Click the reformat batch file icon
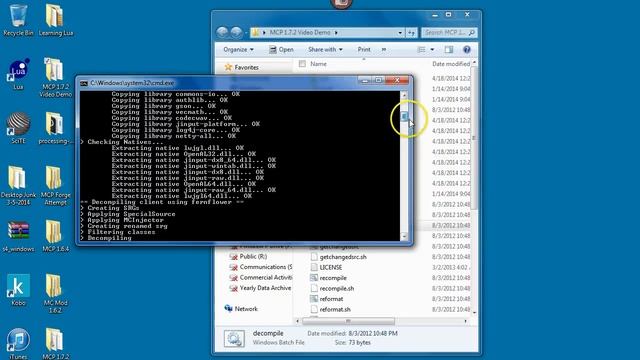 click(314, 299)
